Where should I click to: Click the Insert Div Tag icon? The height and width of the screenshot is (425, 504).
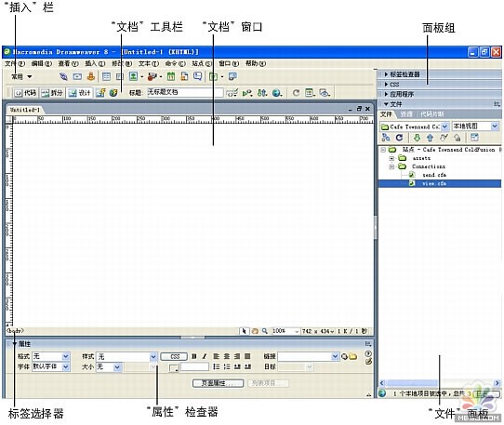point(120,76)
